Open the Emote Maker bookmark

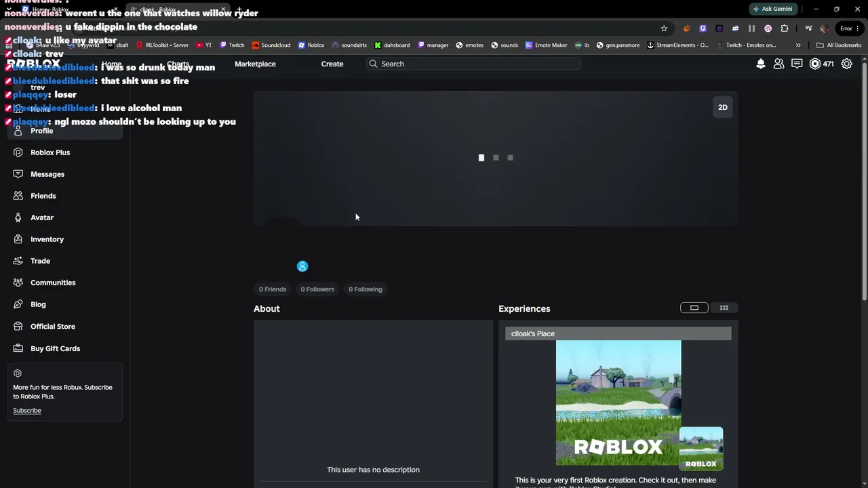[x=546, y=45]
